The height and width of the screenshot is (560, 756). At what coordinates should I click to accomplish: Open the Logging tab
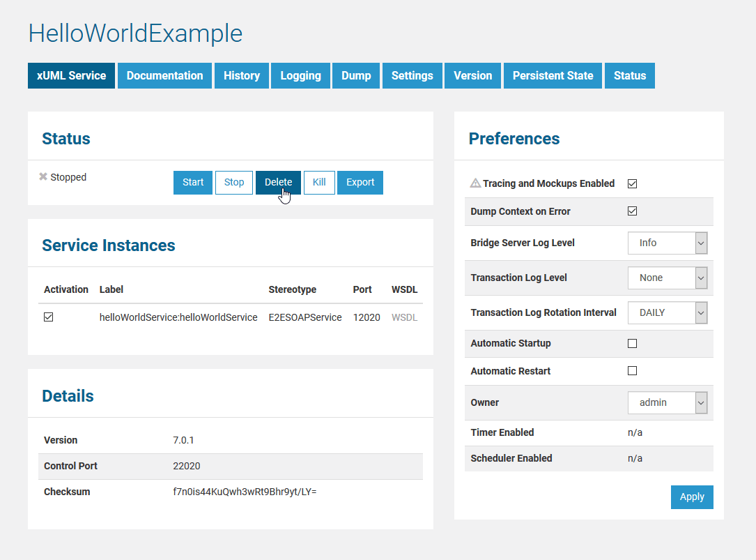(300, 75)
